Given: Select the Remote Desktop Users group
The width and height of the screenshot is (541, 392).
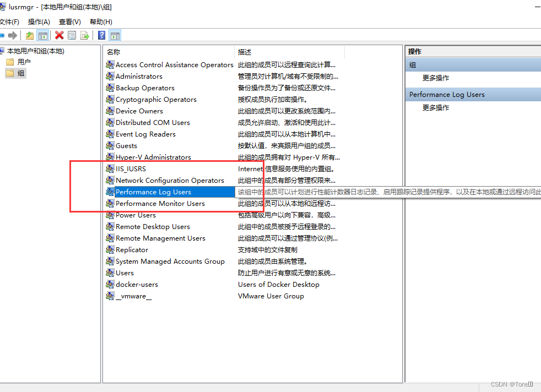Looking at the screenshot, I should 153,226.
